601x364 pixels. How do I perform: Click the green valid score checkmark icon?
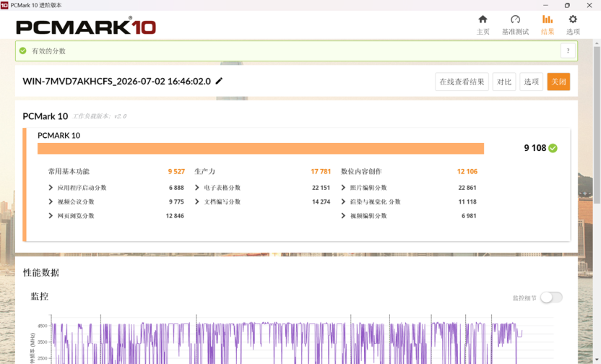click(x=23, y=51)
